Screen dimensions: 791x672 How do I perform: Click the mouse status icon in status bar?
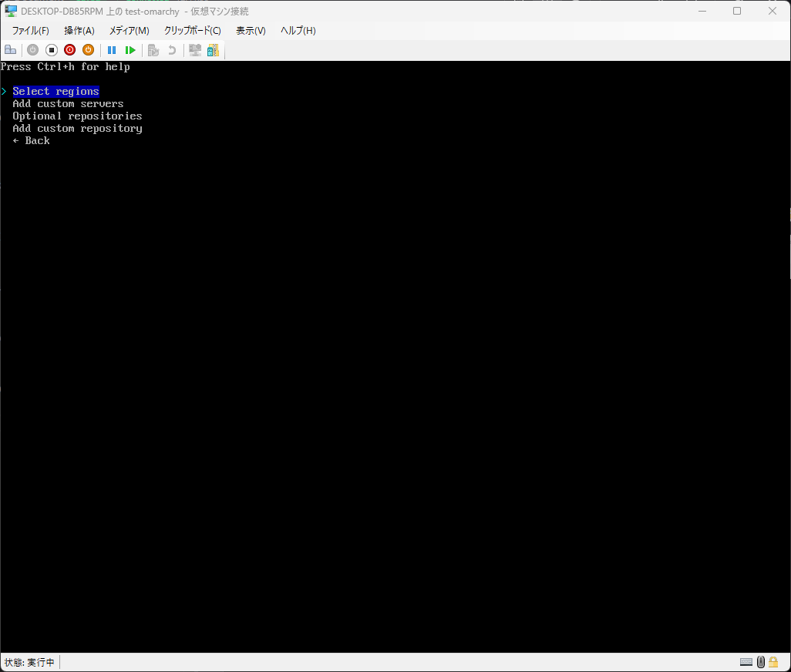[x=761, y=662]
